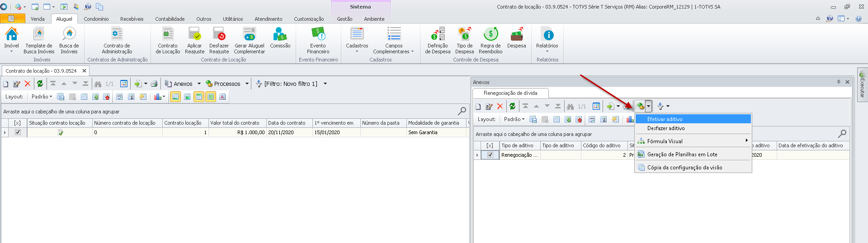868x243 pixels.
Task: Choose Cópia da configuração da visão
Action: (693, 168)
